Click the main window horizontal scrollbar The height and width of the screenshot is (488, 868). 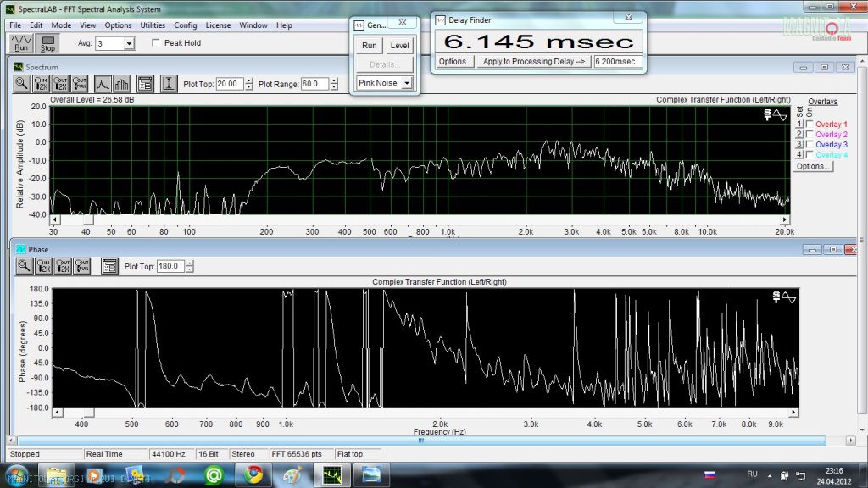click(422, 441)
